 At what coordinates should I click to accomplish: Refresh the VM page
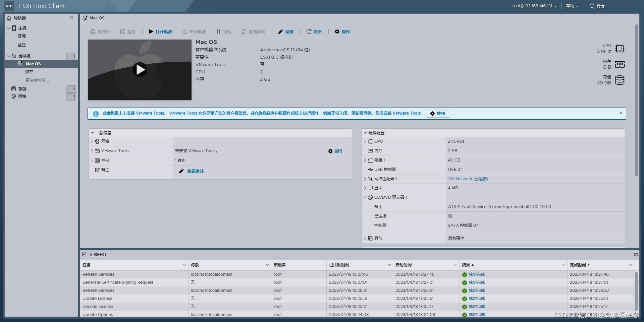[314, 31]
